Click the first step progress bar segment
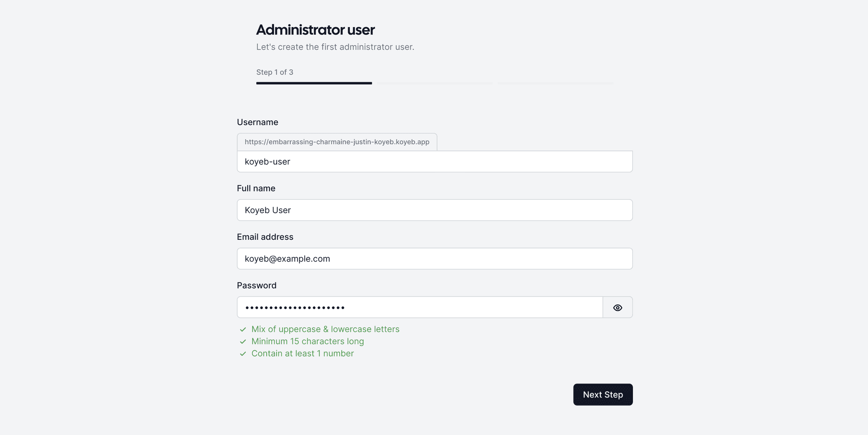Viewport: 868px width, 435px height. pos(314,83)
